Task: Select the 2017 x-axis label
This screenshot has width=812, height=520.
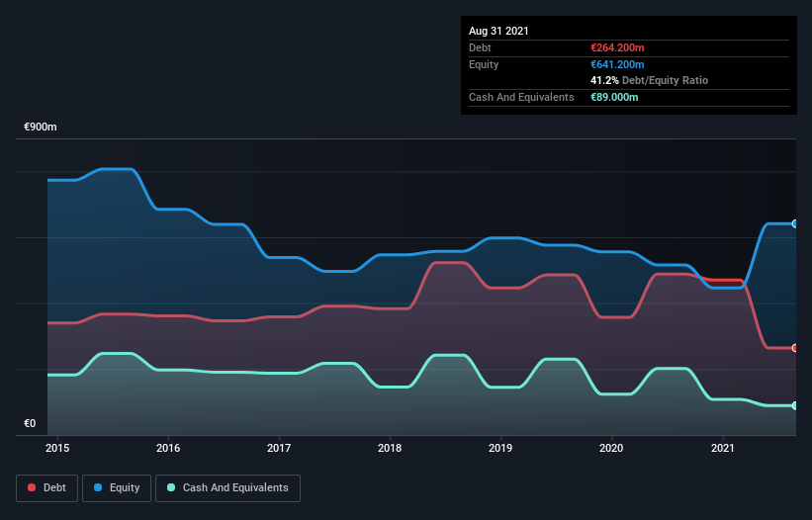Action: (279, 448)
